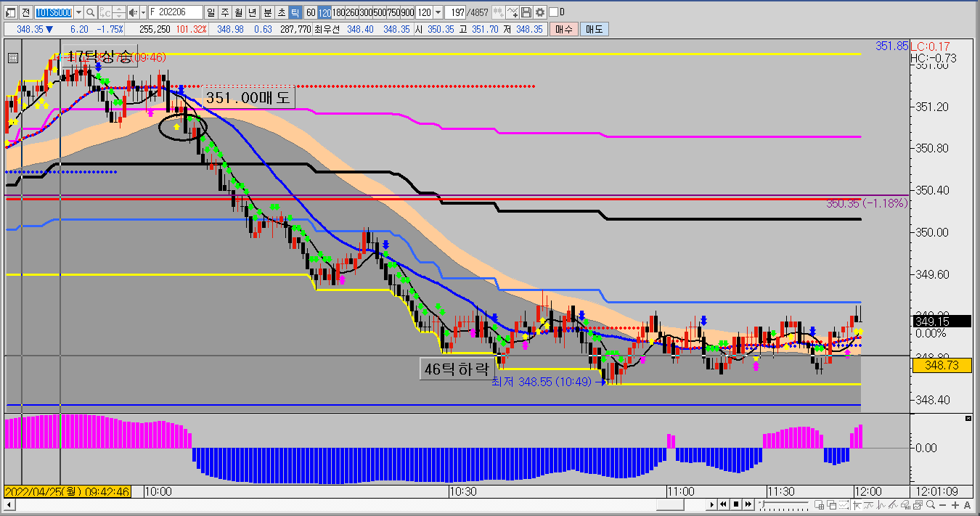
Task: Click the 2022/04/25(월) 09:42:46 date label
Action: pyautogui.click(x=68, y=491)
